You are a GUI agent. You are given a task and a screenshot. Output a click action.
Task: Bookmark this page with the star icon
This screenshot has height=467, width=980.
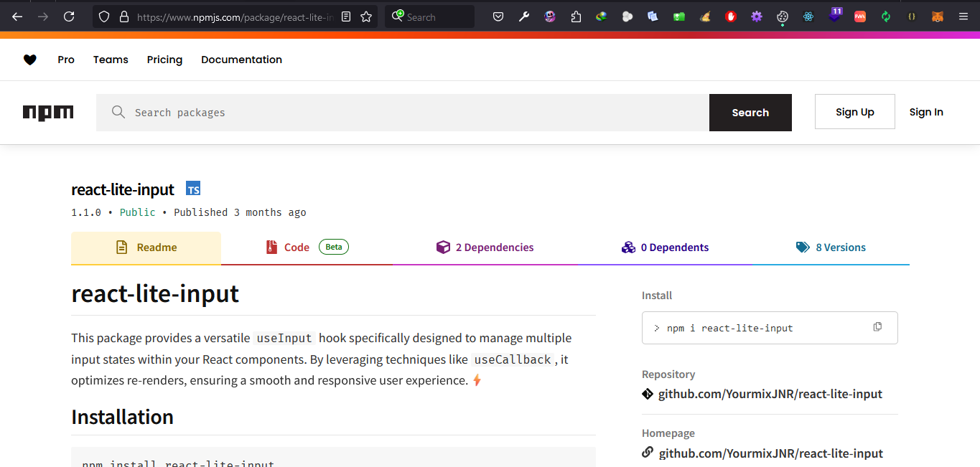[366, 16]
